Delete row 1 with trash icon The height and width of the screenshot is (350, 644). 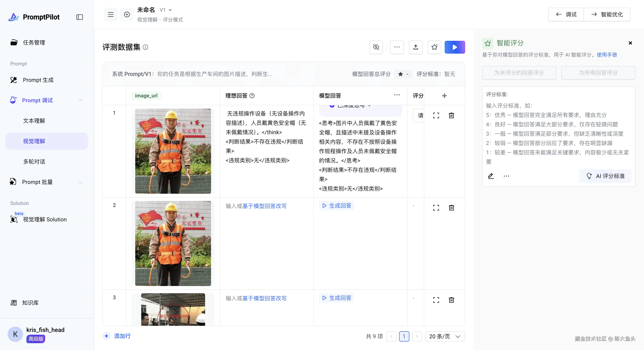pyautogui.click(x=451, y=116)
